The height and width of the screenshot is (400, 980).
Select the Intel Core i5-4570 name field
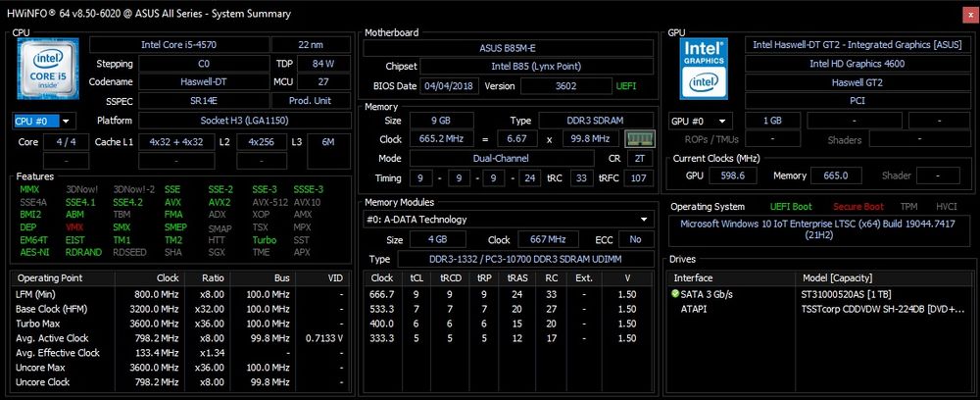tap(178, 45)
